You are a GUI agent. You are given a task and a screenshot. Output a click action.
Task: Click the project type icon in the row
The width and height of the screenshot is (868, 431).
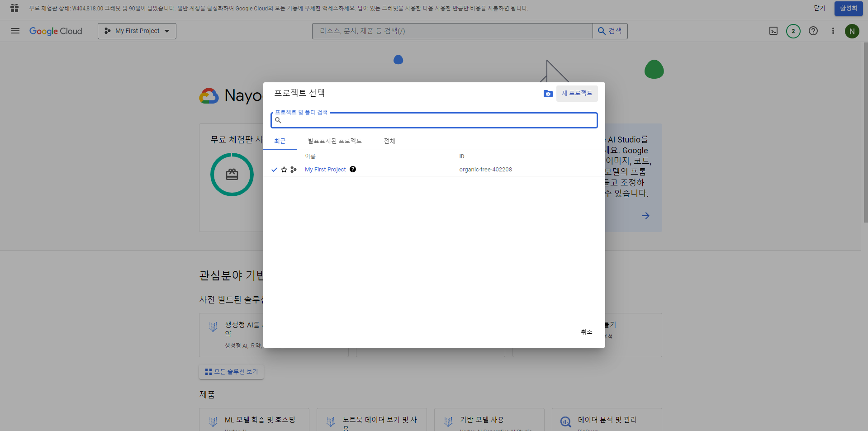294,170
